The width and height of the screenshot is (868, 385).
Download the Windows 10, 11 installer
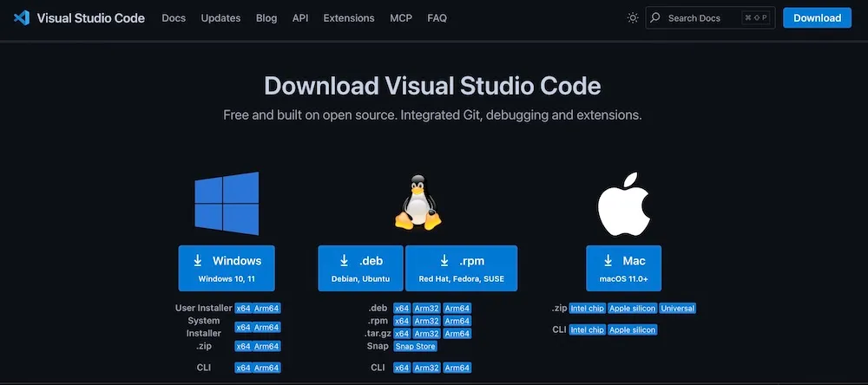(227, 267)
